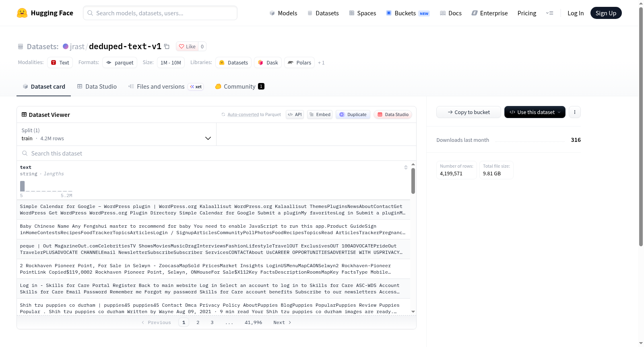The height and width of the screenshot is (347, 644).
Task: Focus the Search models, datasets, users field
Action: pos(160,13)
